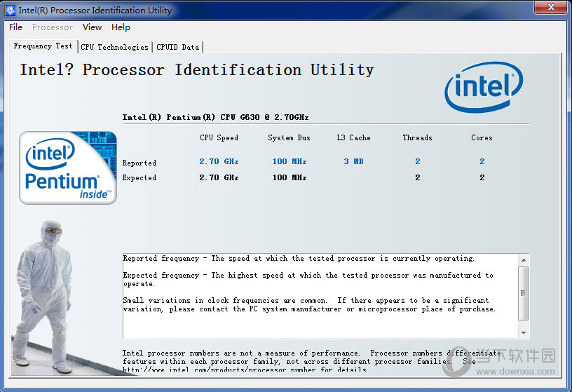Screen dimensions: 572x392
Task: Click the application icon in the title bar
Action: point(11,11)
